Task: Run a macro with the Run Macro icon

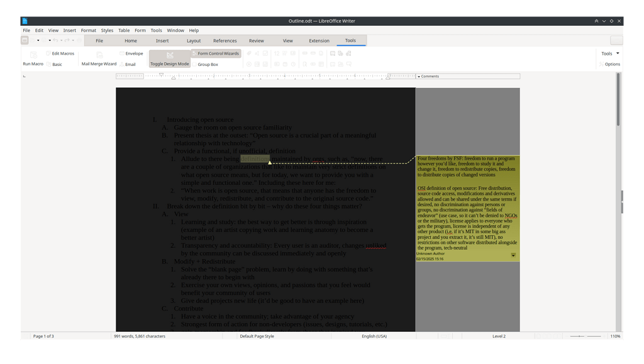Action: [33, 58]
